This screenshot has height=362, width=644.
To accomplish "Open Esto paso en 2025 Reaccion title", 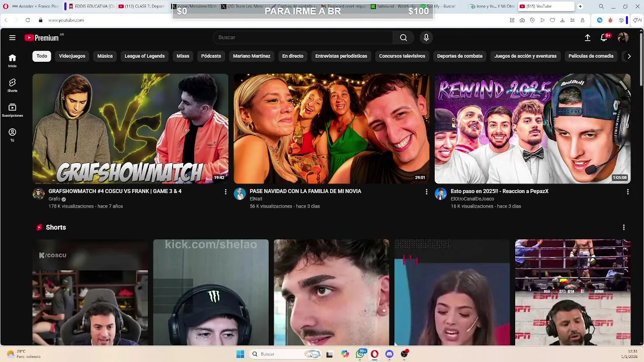I will click(x=500, y=192).
